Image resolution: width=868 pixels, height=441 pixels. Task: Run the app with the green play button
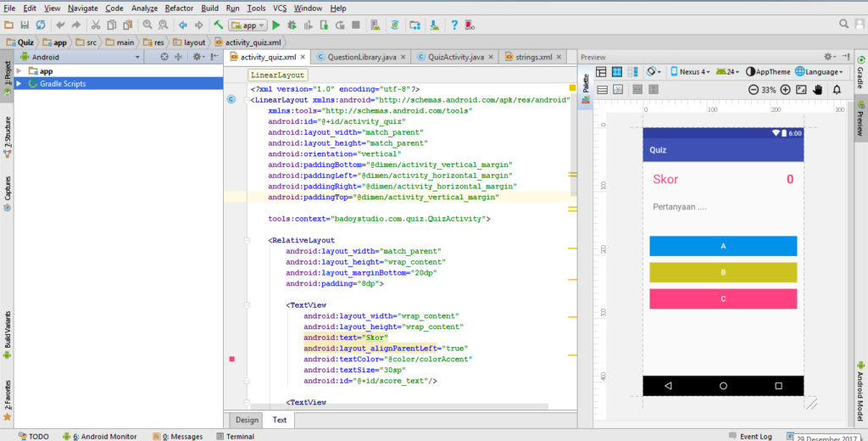276,25
